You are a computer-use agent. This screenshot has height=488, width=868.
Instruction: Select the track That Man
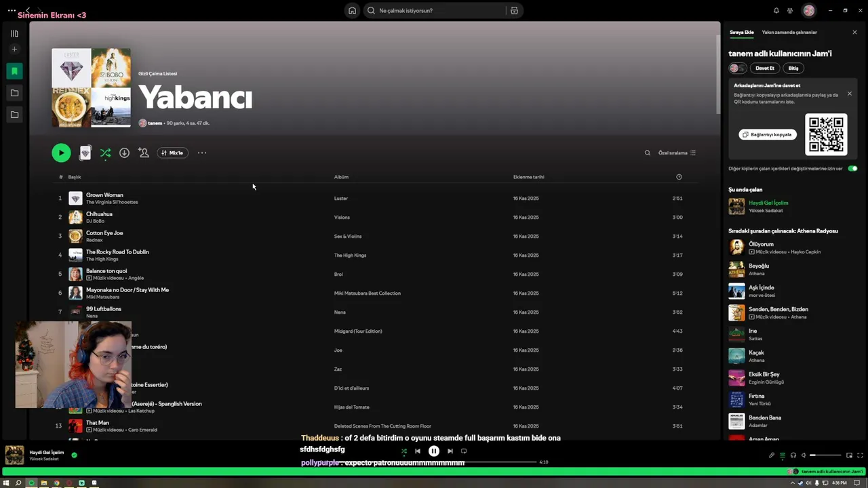98,422
